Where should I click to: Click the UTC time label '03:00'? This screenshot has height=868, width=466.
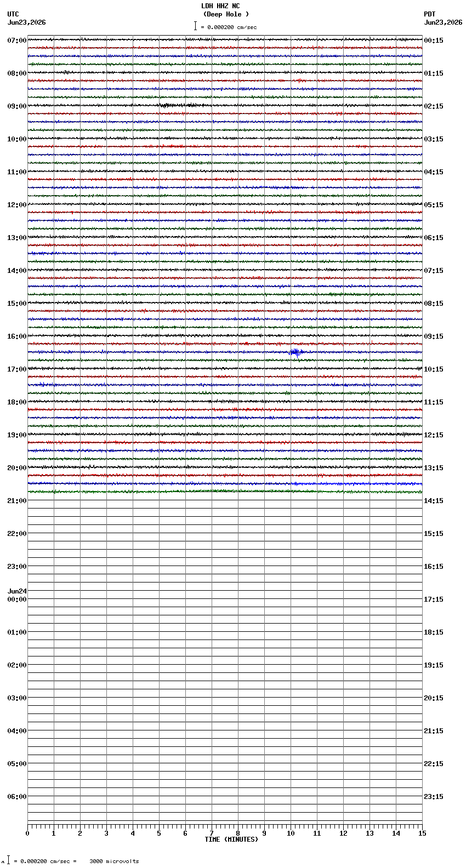tap(17, 698)
